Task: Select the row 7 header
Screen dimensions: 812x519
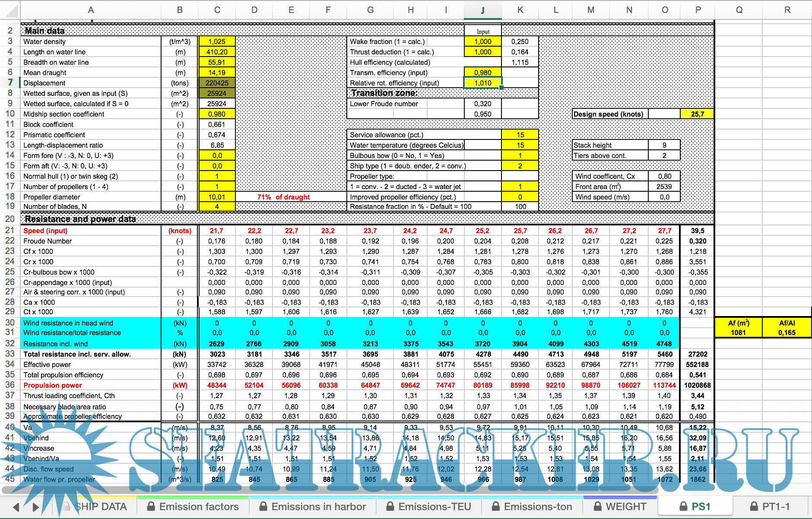Action: pyautogui.click(x=10, y=82)
